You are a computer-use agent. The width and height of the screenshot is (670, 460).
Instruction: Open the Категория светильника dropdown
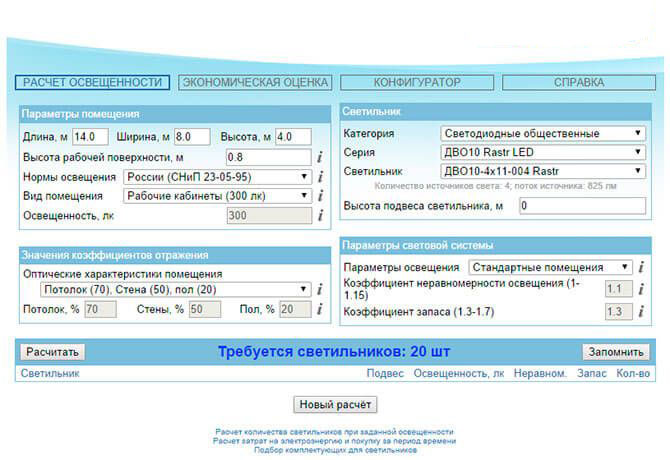tap(542, 133)
